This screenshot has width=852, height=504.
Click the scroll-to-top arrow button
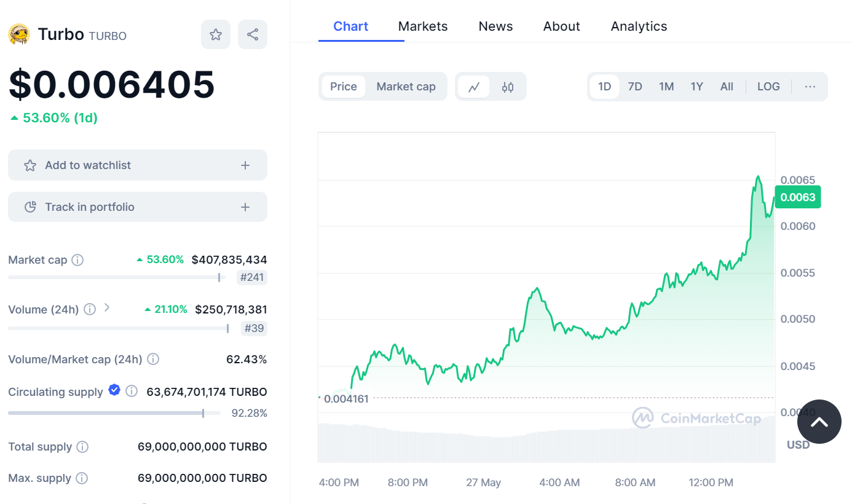tap(819, 422)
